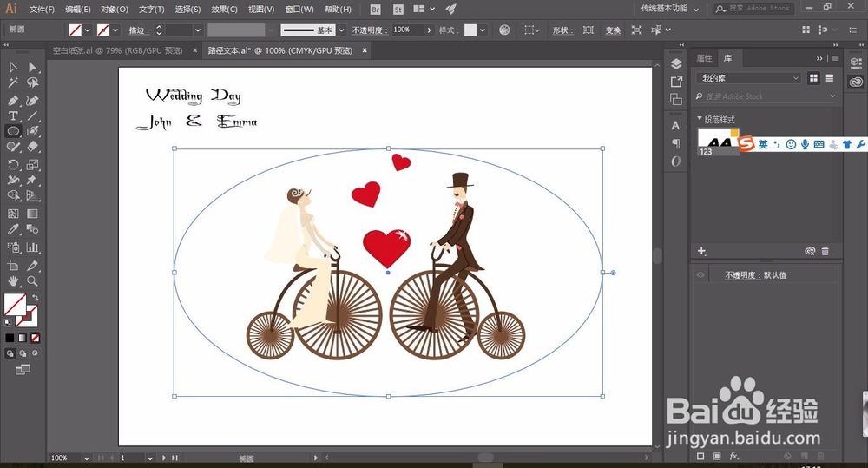The width and height of the screenshot is (868, 468).
Task: Open the 我的库 library dropdown
Action: click(x=748, y=78)
